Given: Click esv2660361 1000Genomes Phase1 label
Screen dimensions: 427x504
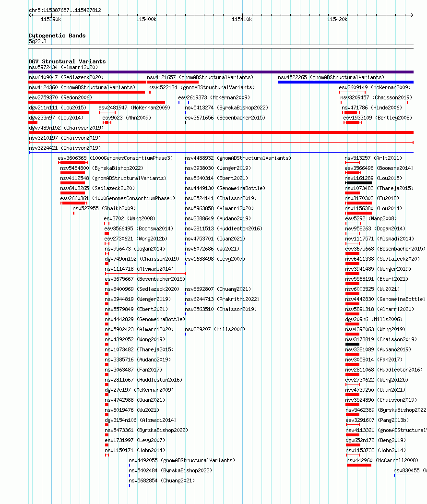Looking at the screenshot, I should (118, 199).
